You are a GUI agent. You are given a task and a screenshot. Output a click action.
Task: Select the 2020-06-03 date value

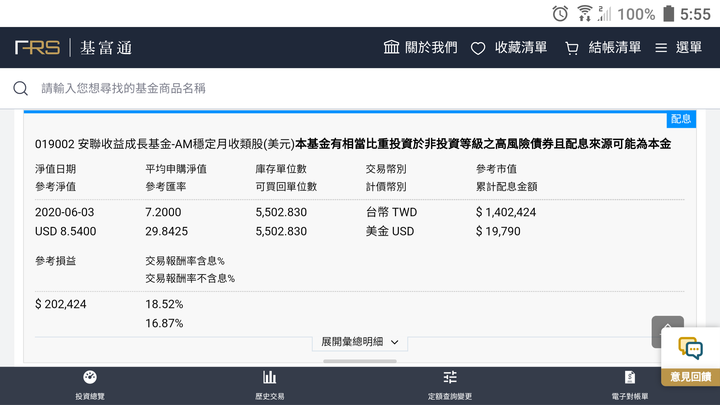64,212
